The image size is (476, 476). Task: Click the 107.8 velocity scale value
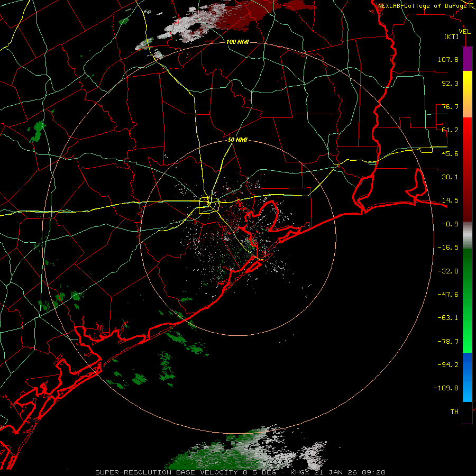448,59
